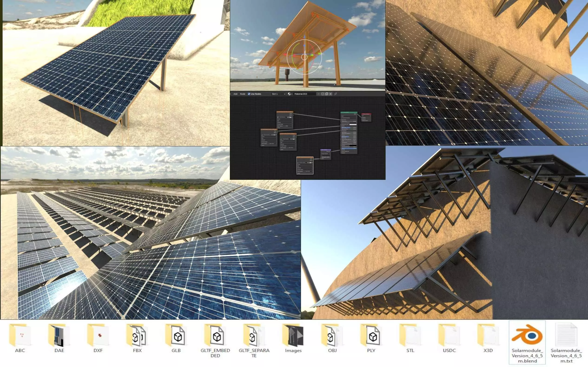Toggle the Use Nodes checkbox
The height and width of the screenshot is (367, 588).
coord(249,94)
